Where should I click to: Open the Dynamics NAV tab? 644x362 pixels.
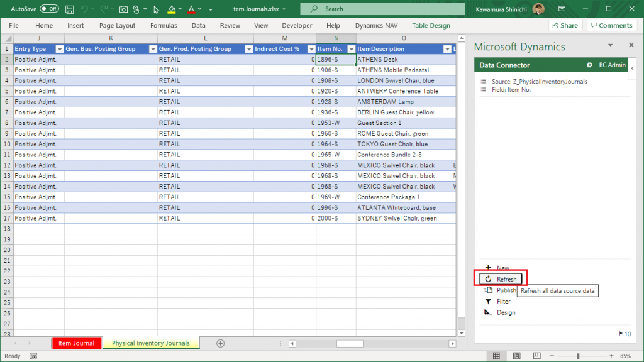[376, 25]
